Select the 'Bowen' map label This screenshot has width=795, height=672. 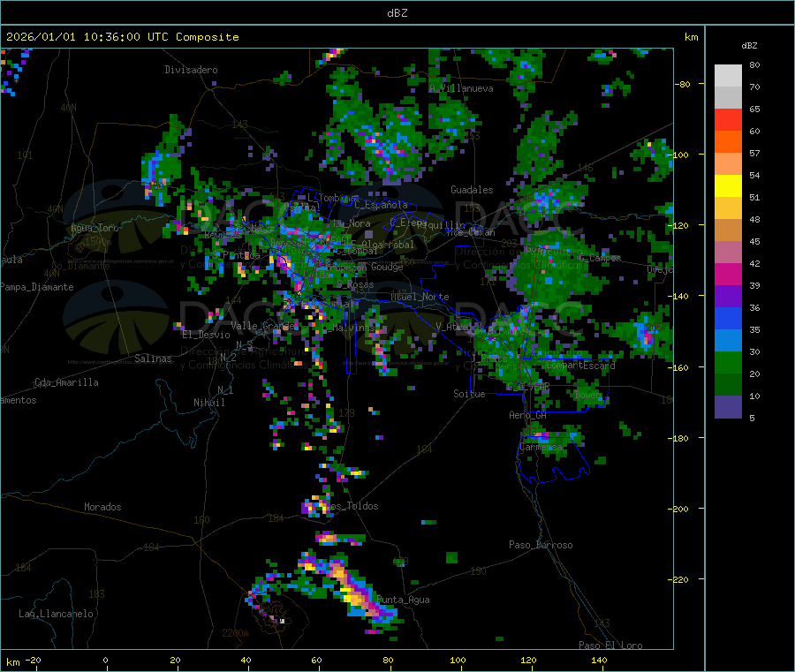pyautogui.click(x=588, y=394)
